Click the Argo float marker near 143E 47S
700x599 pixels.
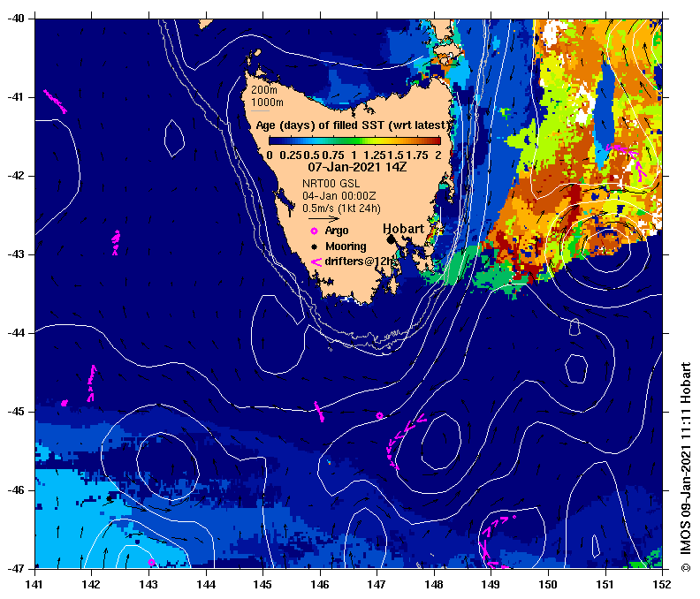coord(151,562)
